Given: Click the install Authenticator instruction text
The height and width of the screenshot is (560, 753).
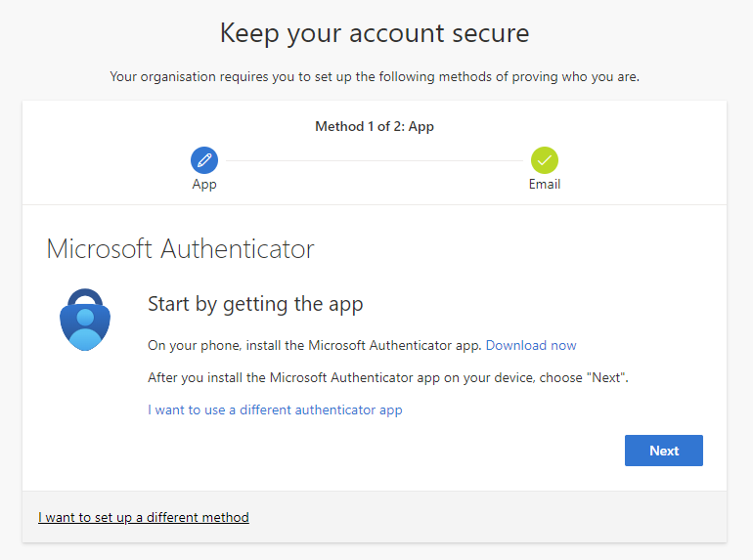Looking at the screenshot, I should tap(315, 346).
